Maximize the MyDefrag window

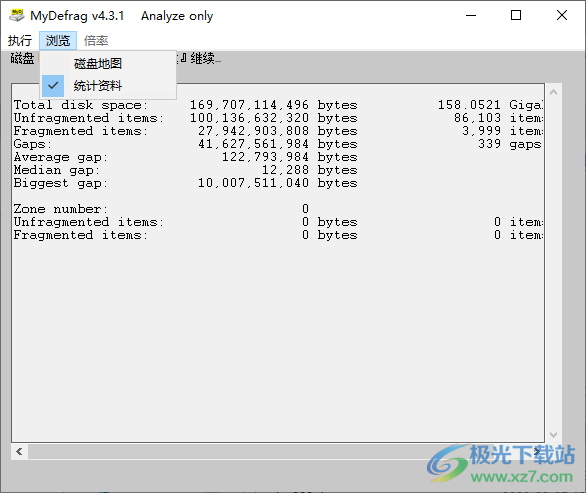pyautogui.click(x=516, y=15)
